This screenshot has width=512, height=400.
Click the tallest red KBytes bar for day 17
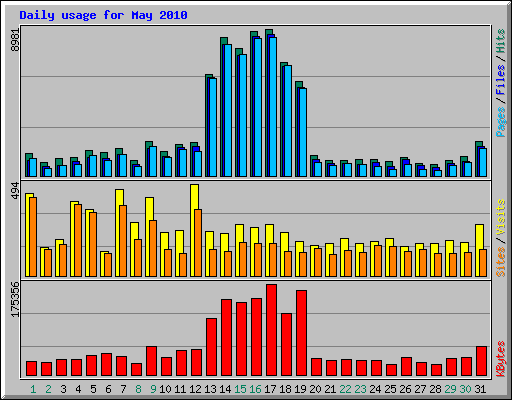pyautogui.click(x=271, y=330)
